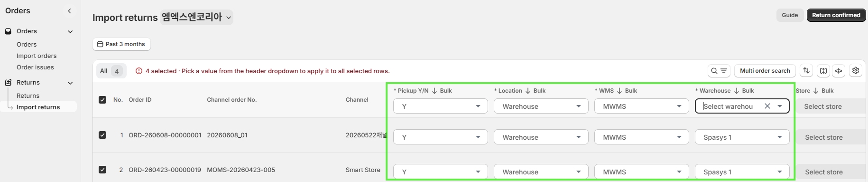Toggle the select-all checkbox in header

[x=102, y=100]
